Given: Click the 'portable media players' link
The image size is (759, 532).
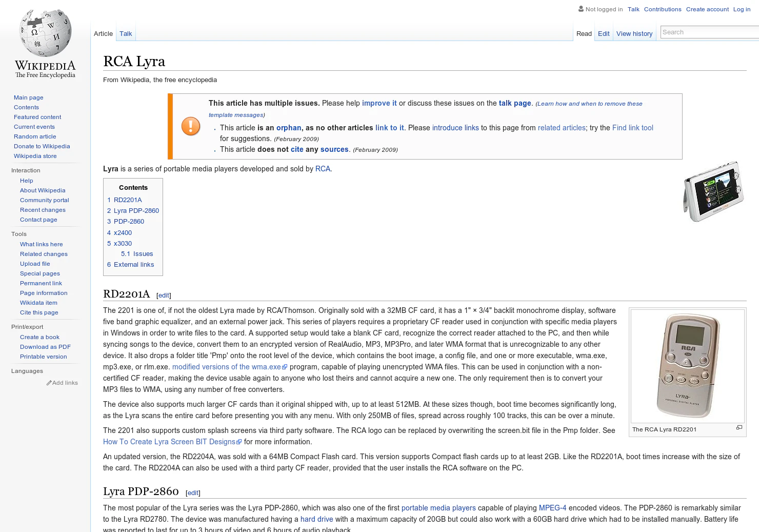Looking at the screenshot, I should 438,508.
